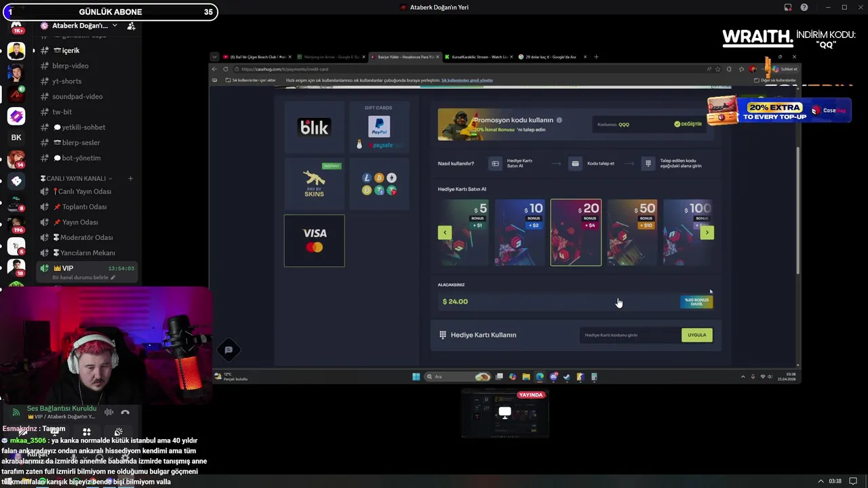The image size is (868, 488).
Task: Open the browser tab search dropdown
Action: point(214,57)
